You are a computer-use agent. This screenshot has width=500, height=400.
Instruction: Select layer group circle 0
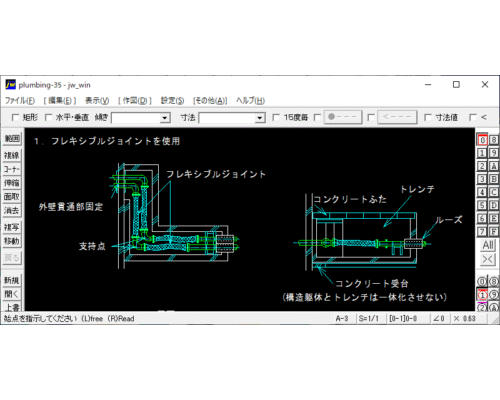482,282
